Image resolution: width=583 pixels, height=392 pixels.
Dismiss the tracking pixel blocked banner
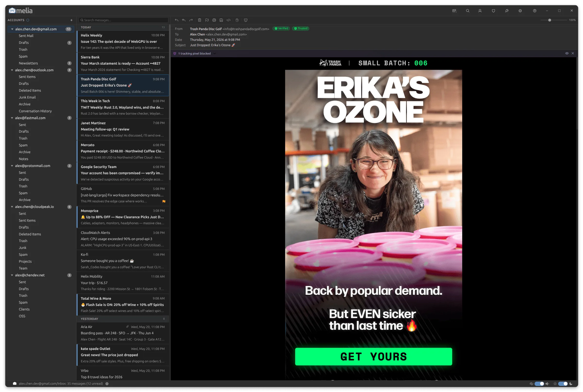[x=573, y=53]
